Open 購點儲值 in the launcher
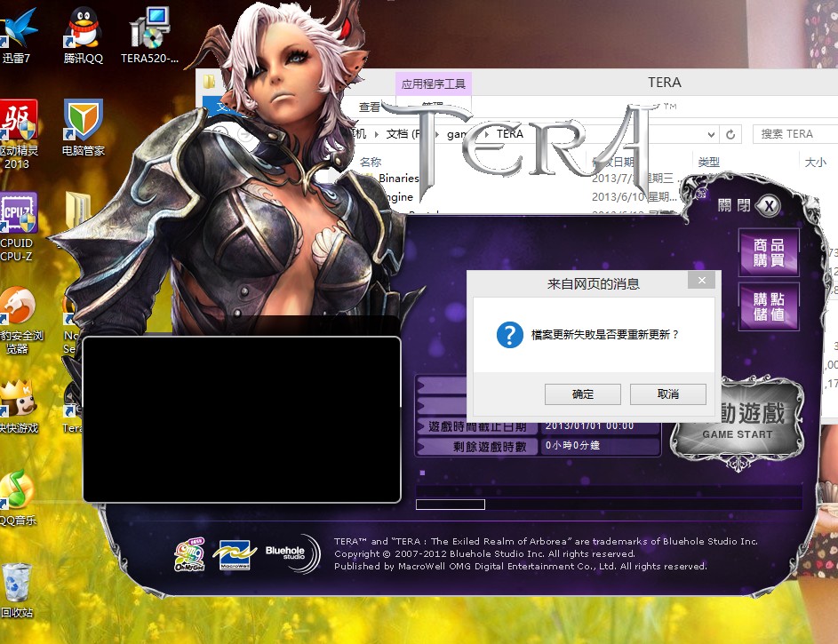Image resolution: width=838 pixels, height=644 pixels. [x=769, y=306]
